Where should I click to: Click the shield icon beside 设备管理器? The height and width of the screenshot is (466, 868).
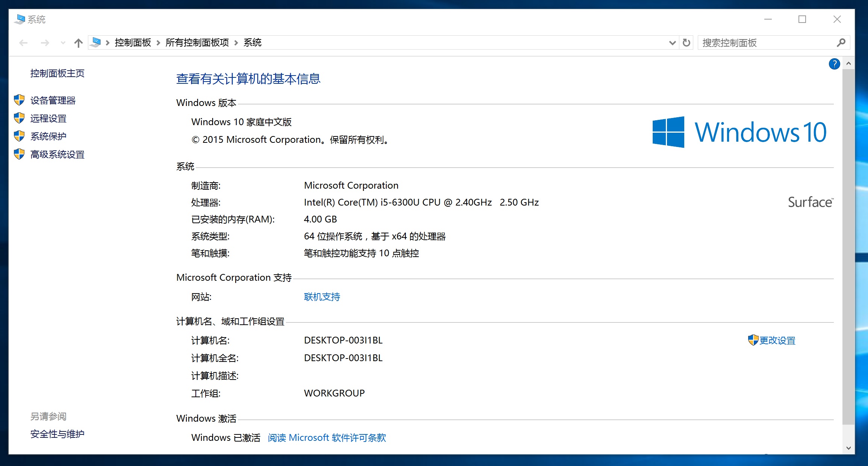[19, 100]
